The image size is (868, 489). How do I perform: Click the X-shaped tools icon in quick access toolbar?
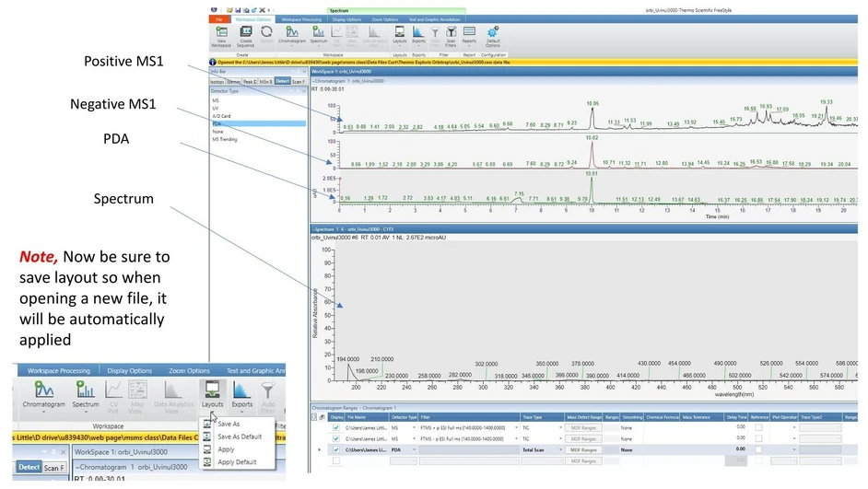point(263,10)
